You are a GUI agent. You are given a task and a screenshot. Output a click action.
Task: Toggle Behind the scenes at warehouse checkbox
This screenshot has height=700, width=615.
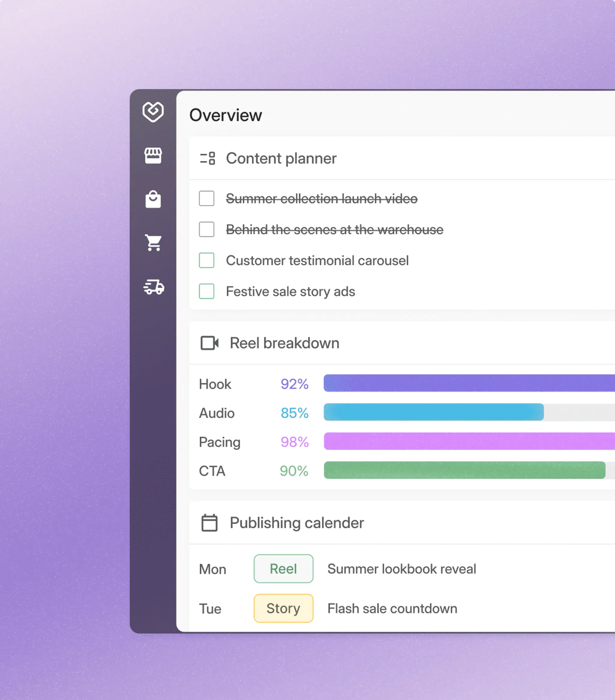[x=207, y=229]
